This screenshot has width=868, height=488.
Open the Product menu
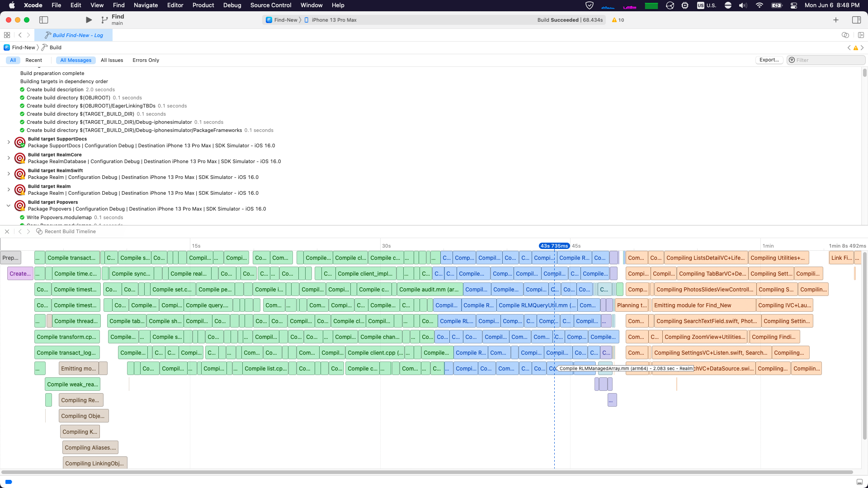tap(203, 5)
